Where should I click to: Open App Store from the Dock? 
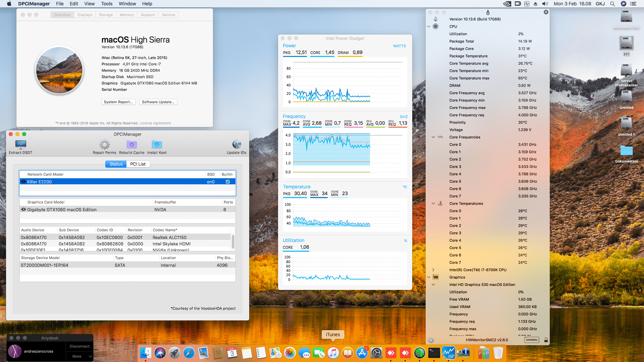(362, 353)
